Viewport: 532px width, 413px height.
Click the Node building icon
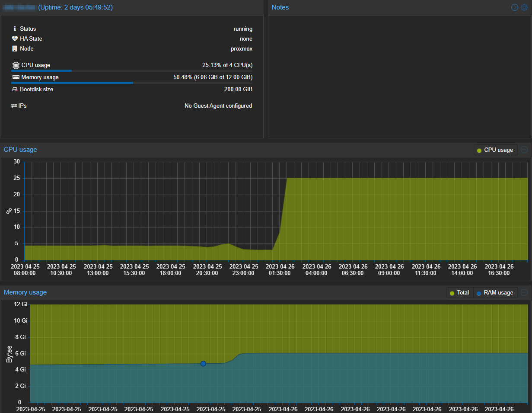pos(15,48)
